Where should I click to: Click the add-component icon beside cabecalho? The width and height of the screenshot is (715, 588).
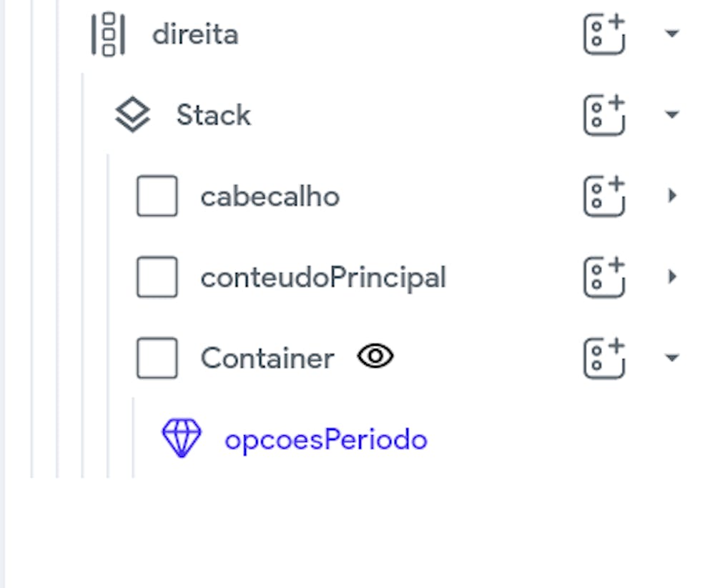pyautogui.click(x=603, y=196)
